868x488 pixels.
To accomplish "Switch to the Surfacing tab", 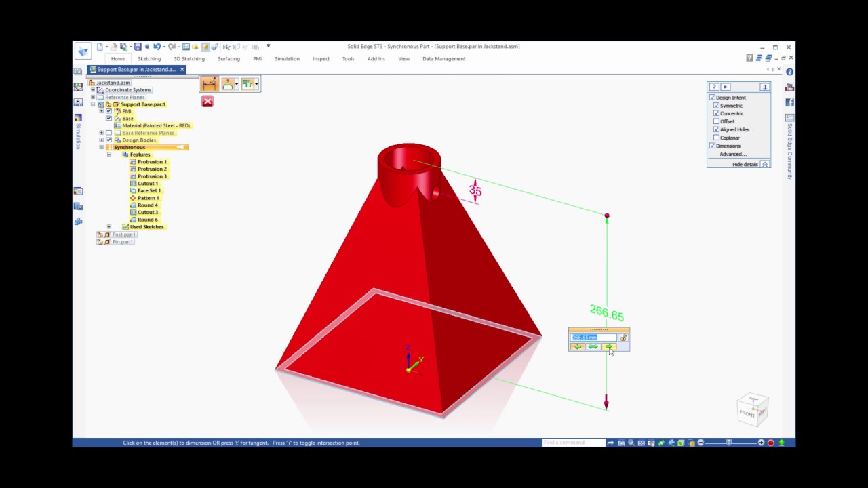I will 229,59.
